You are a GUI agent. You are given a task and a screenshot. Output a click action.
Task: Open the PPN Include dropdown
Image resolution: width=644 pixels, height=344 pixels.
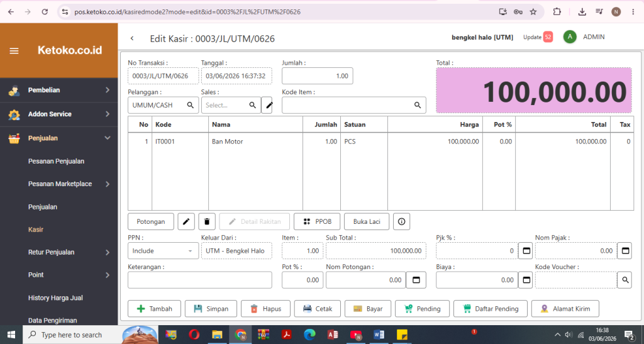pos(163,251)
